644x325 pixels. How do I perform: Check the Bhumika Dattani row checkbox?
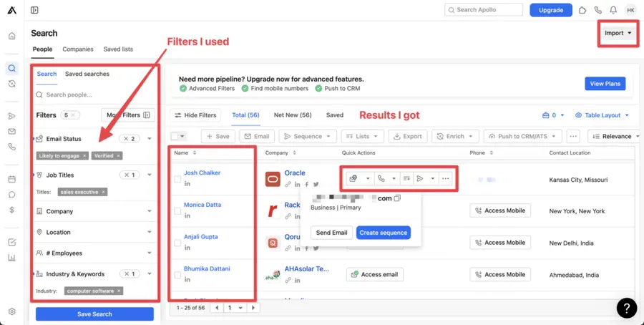point(177,275)
